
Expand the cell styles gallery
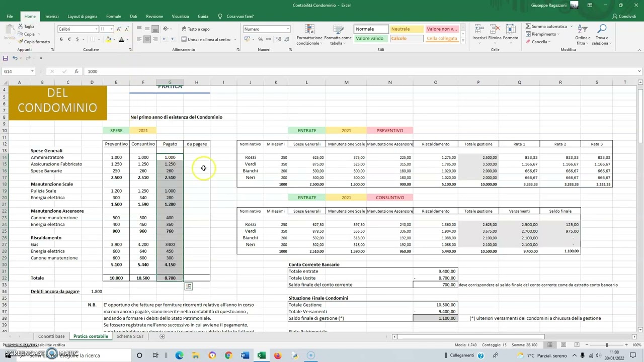click(x=462, y=41)
